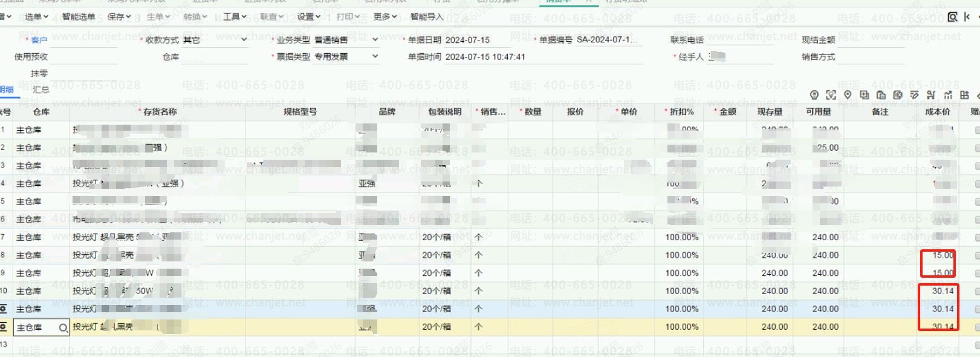This screenshot has height=357, width=980.
Task: Click the 联系电话 input field
Action: [739, 40]
